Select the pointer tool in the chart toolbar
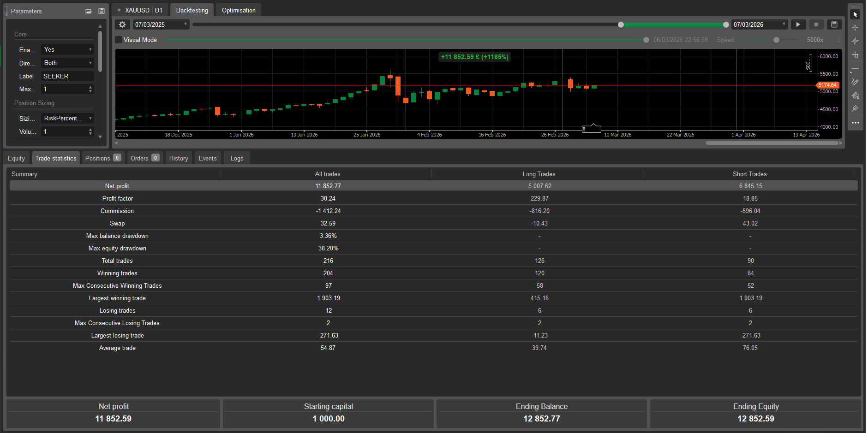Viewport: 868px width, 433px height. point(855,14)
